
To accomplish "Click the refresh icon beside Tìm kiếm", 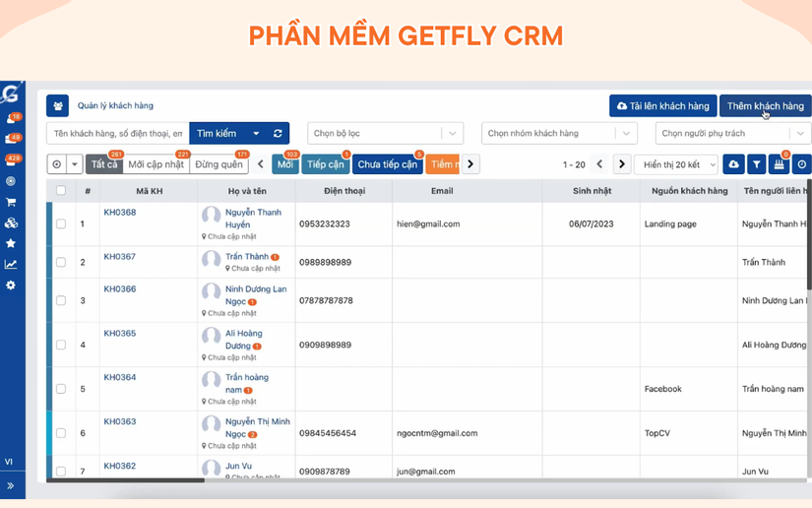I will pos(278,134).
